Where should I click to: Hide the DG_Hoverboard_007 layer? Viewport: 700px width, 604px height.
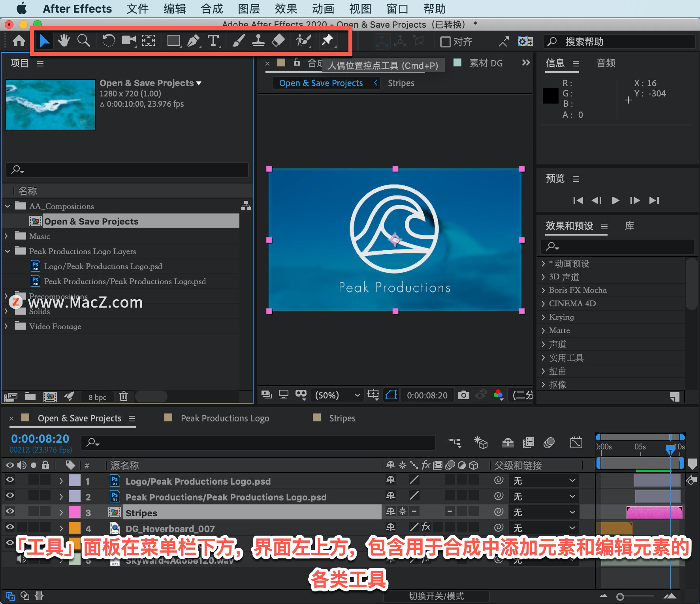[10, 527]
